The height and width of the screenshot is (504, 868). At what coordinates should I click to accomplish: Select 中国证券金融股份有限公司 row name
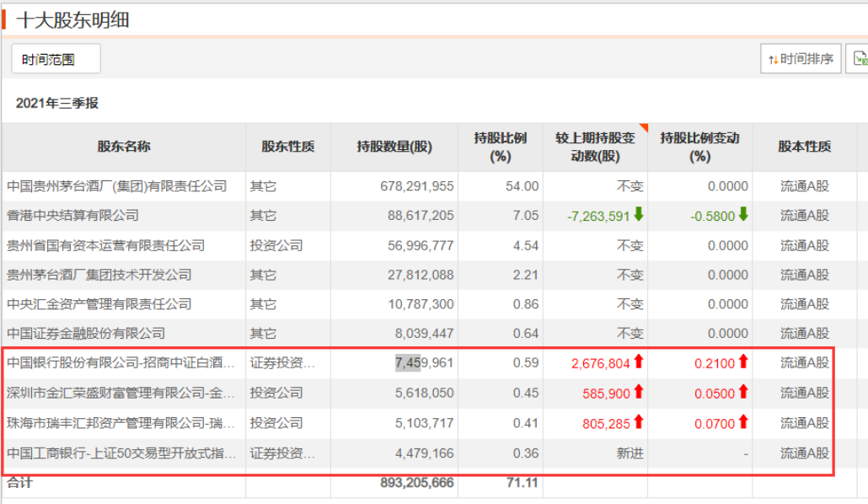click(86, 334)
